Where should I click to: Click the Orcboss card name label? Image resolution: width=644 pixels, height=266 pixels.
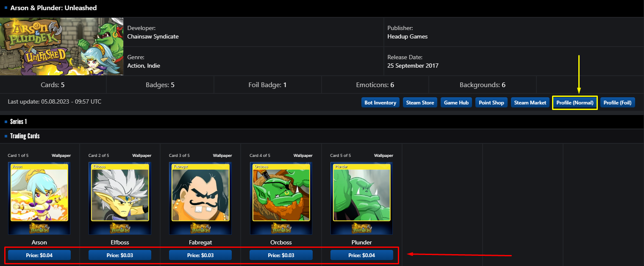281,242
